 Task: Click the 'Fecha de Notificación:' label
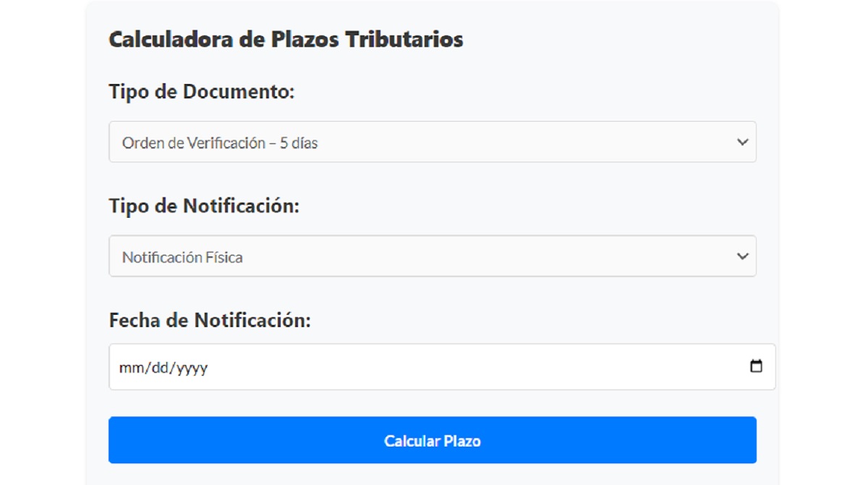(209, 320)
